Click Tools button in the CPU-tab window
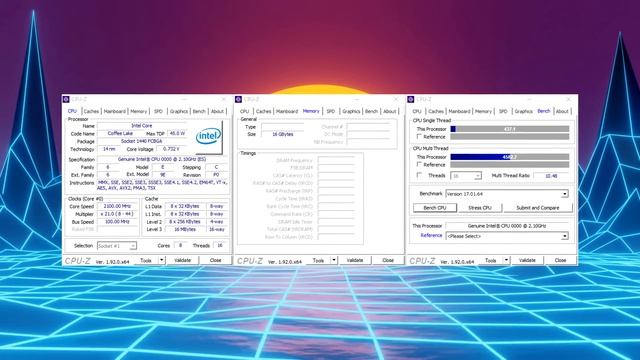Viewport: 640px width, 360px height. tap(146, 260)
